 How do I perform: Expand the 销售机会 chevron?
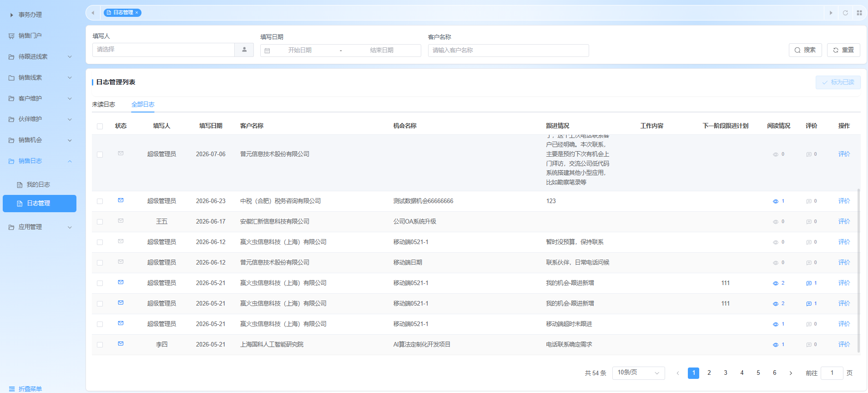click(70, 140)
